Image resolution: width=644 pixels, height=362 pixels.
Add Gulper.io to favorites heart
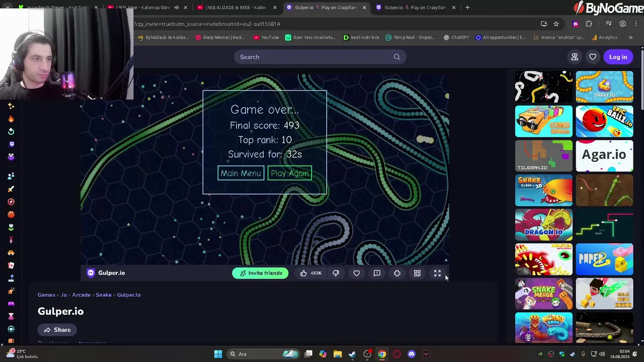click(357, 273)
